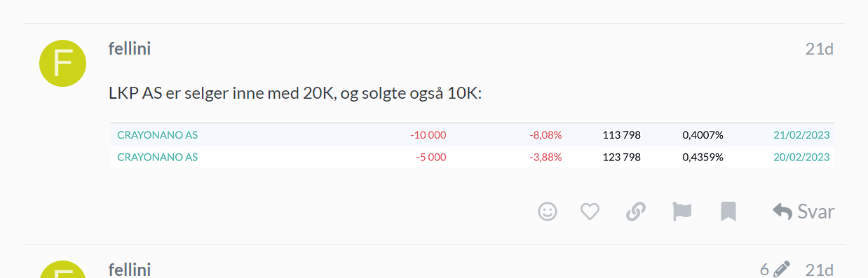Open the emoji reaction picker
Image resolution: width=868 pixels, height=278 pixels.
548,211
